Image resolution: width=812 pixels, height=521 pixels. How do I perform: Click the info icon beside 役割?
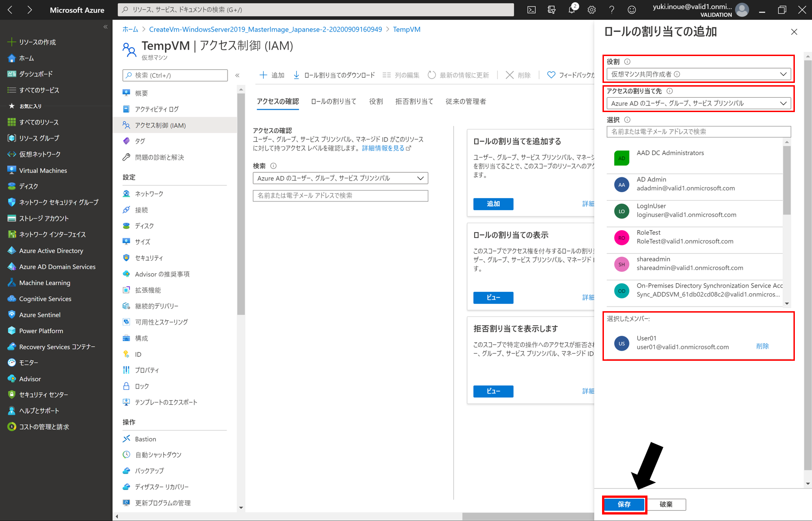point(627,62)
